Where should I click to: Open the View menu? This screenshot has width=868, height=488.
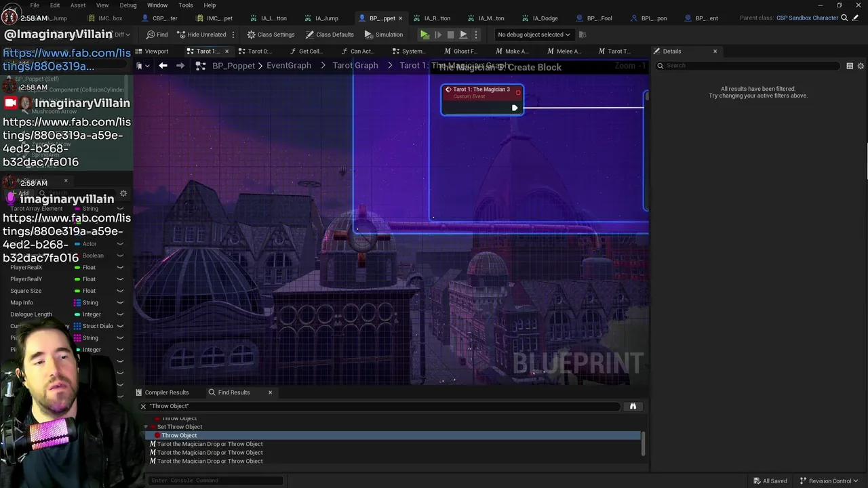point(102,5)
